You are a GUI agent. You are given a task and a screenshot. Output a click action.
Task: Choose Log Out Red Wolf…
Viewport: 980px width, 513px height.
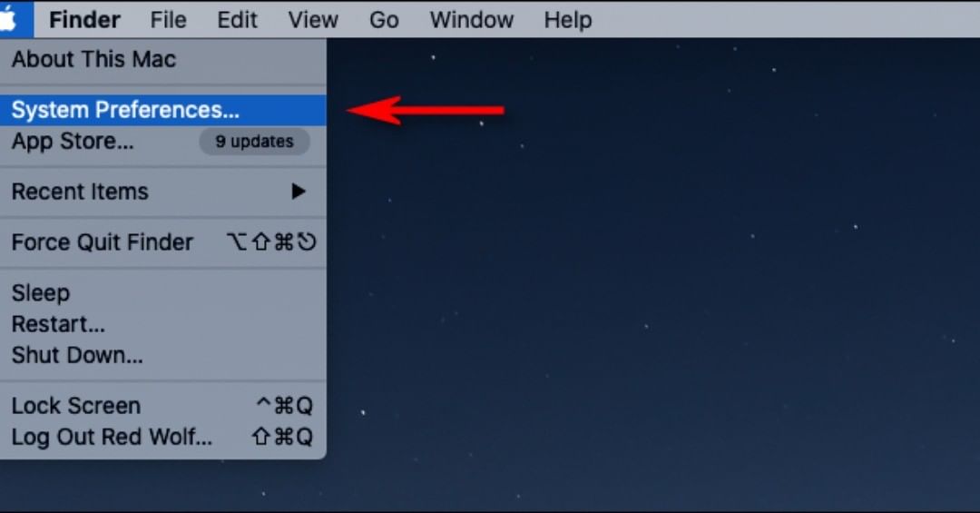pyautogui.click(x=162, y=438)
